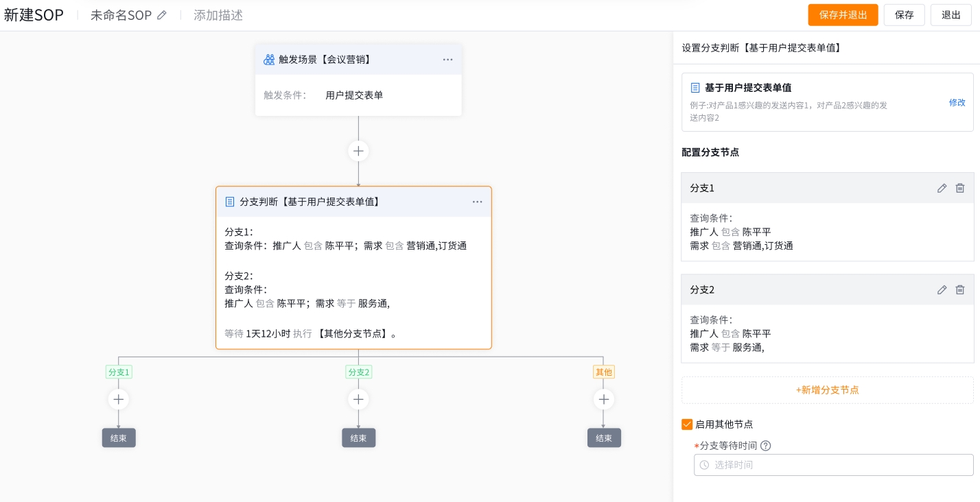This screenshot has height=502, width=980.
Task: Open the three-dot menu on 触发场景 node
Action: (447, 60)
